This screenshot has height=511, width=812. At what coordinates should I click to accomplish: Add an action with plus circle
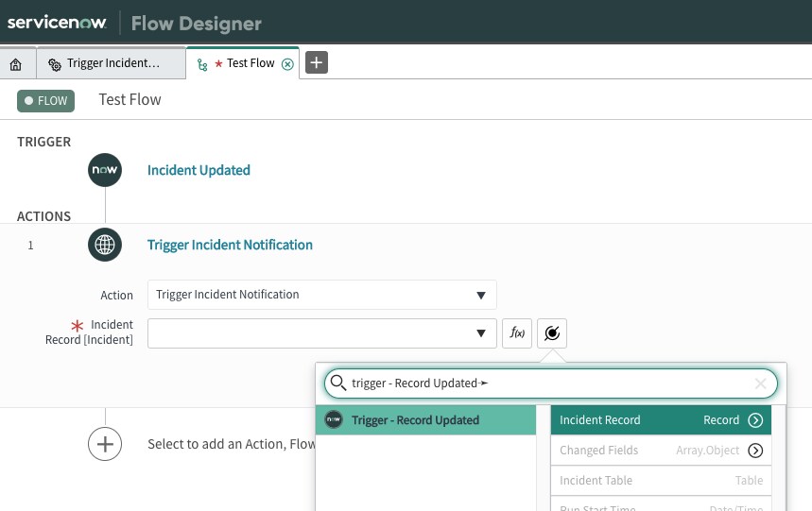point(105,444)
